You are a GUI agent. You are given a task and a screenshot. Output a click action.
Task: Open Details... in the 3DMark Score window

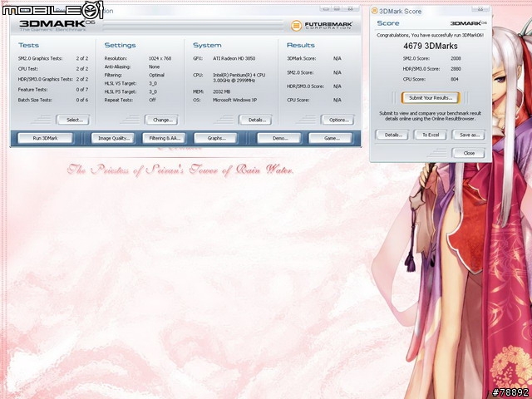tap(392, 135)
